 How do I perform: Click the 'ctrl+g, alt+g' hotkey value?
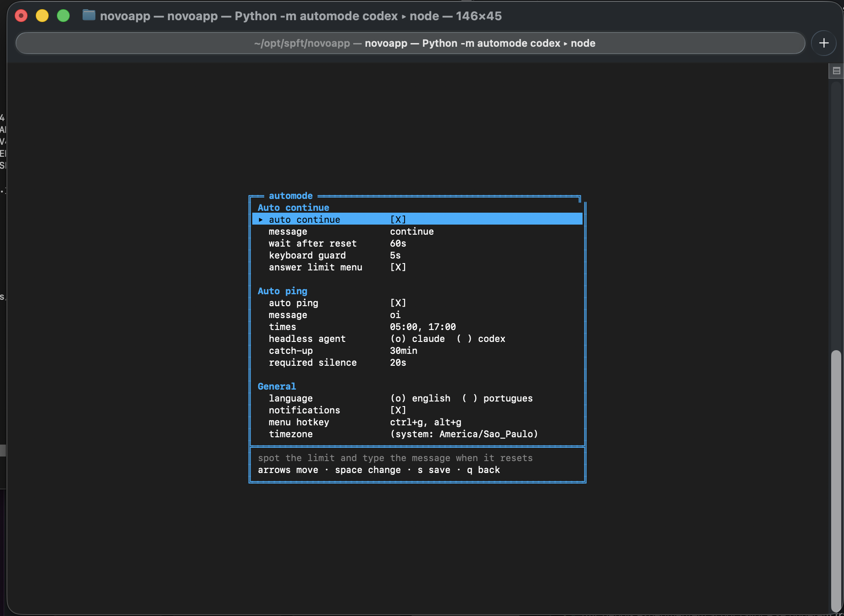point(426,422)
